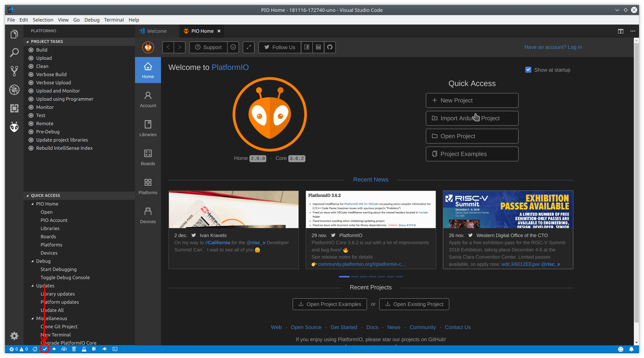Open Manage gear icon in activity bar
The image size is (644, 358).
click(14, 336)
